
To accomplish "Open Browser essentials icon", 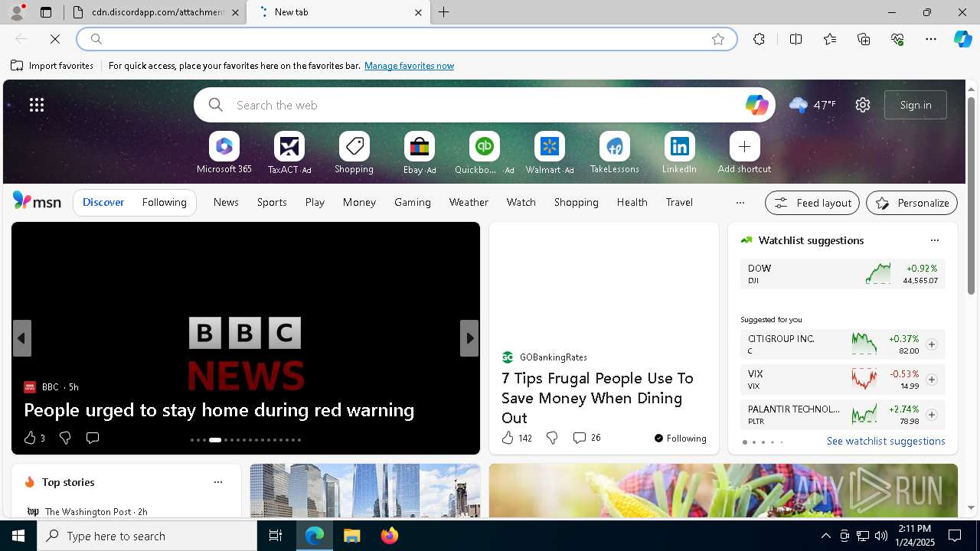I will (x=897, y=39).
